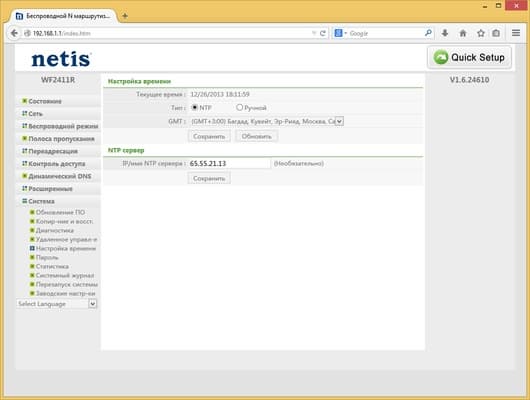The image size is (530, 400).
Task: Click the WF2411R model label
Action: [x=58, y=80]
